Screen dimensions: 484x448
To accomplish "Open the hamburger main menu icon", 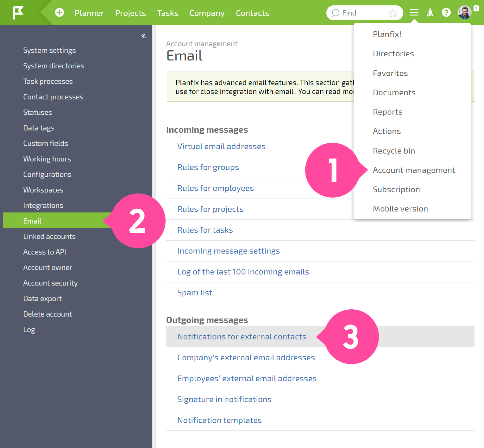I will 414,13.
